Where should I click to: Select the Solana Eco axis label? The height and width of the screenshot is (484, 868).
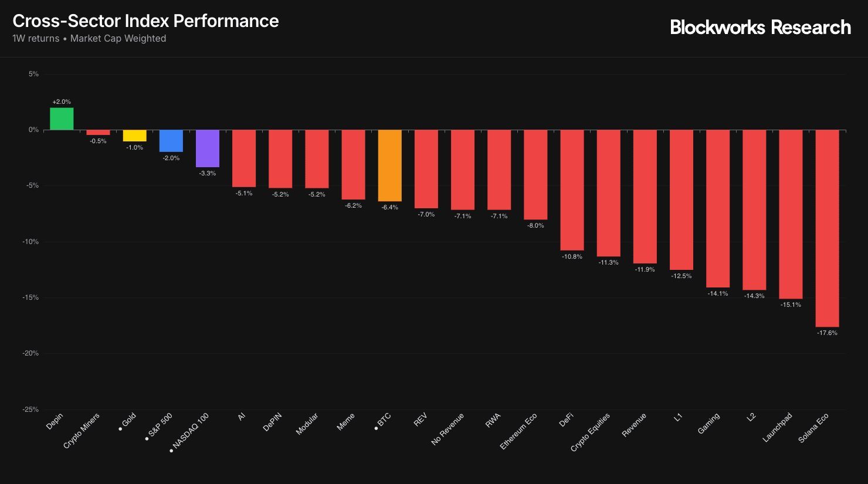click(x=814, y=428)
